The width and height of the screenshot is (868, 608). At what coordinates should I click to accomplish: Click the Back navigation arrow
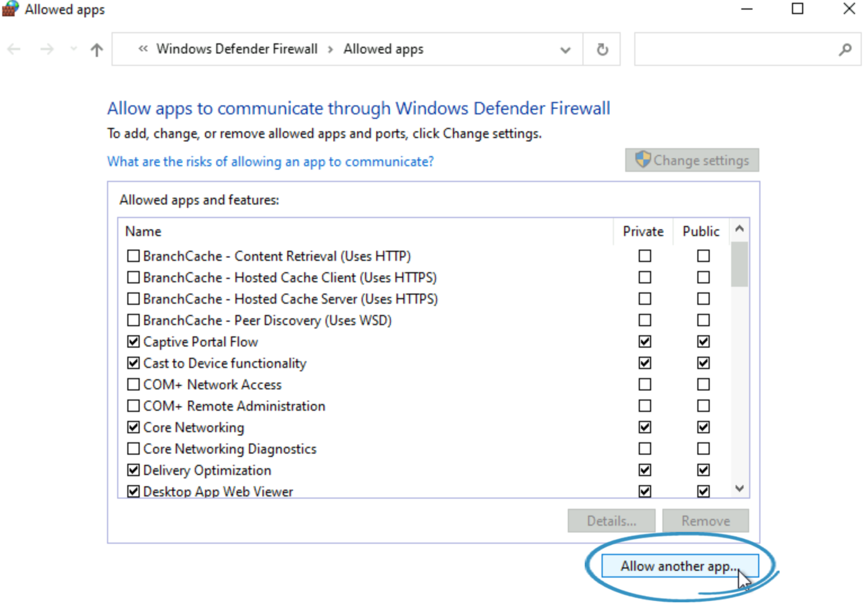[14, 50]
